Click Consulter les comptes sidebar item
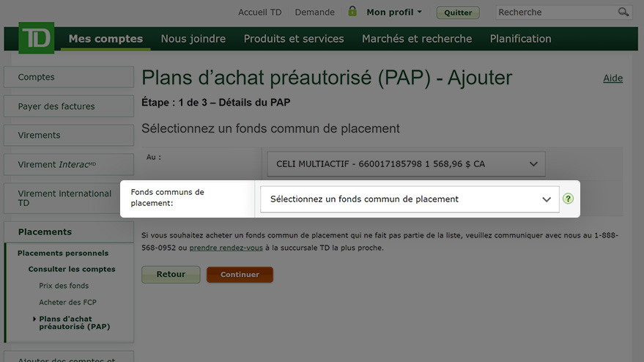This screenshot has height=362, width=644. pyautogui.click(x=72, y=269)
